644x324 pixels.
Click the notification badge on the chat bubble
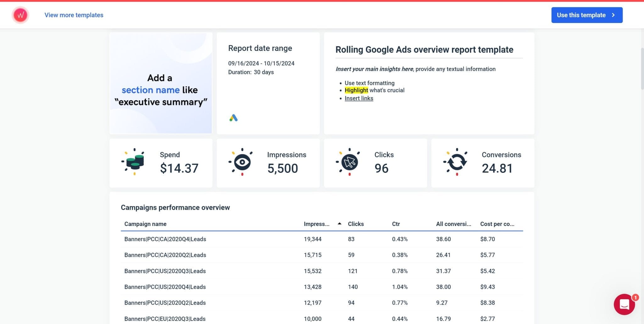click(x=636, y=297)
